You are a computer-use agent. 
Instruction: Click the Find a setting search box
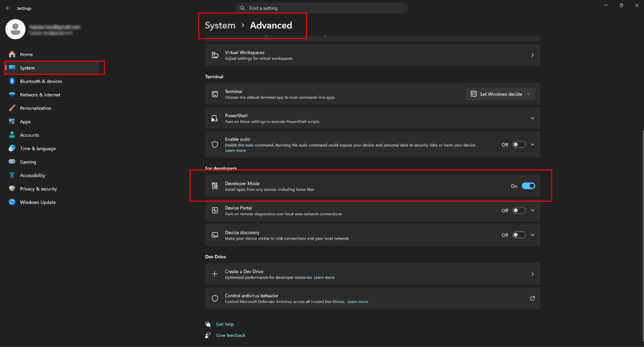click(x=322, y=8)
